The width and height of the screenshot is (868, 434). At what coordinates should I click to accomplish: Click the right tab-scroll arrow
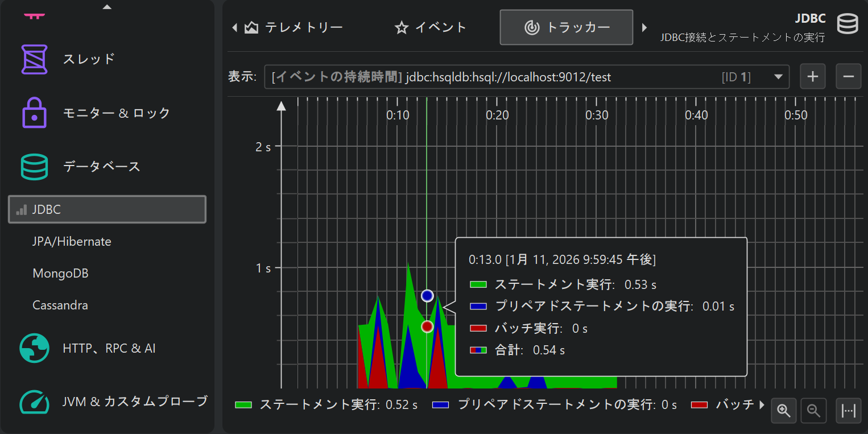(644, 27)
